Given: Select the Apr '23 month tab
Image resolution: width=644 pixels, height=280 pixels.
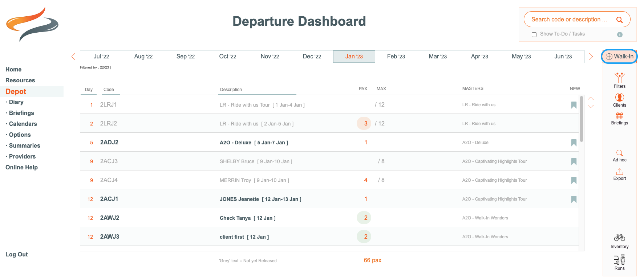Looking at the screenshot, I should point(479,57).
